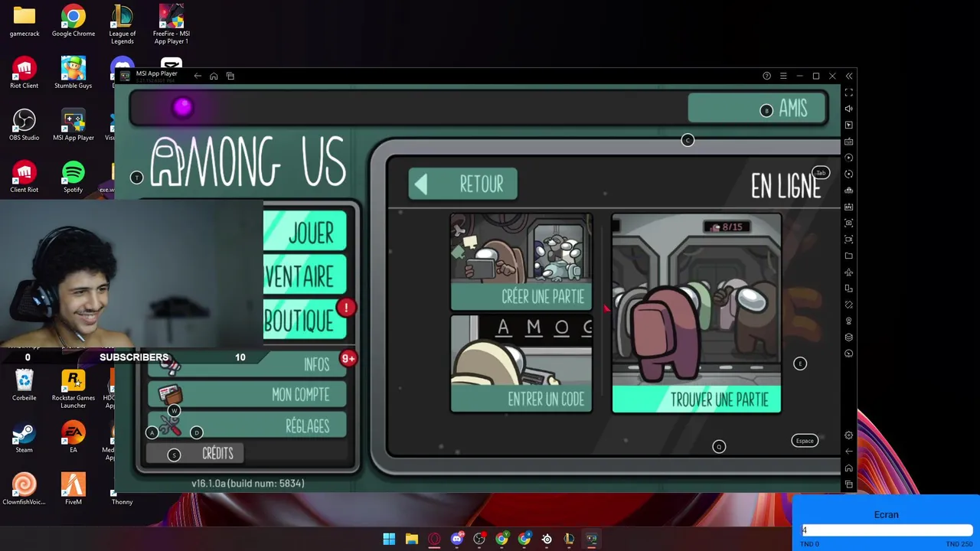Screen dimensions: 980x551
Task: Open Steam desktop shortcut
Action: click(x=24, y=438)
